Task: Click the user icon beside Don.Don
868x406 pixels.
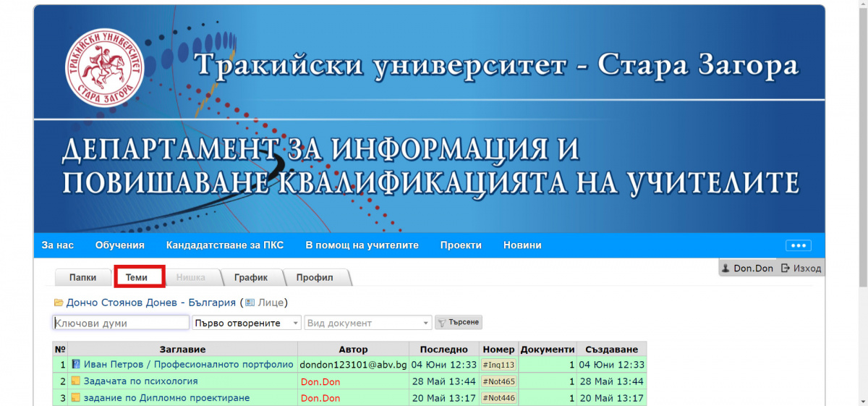Action: coord(726,268)
